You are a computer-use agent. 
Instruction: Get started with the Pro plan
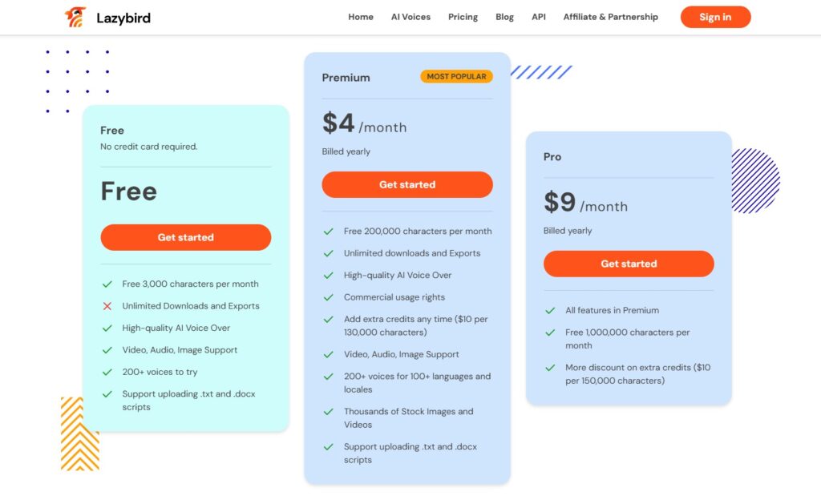point(629,264)
